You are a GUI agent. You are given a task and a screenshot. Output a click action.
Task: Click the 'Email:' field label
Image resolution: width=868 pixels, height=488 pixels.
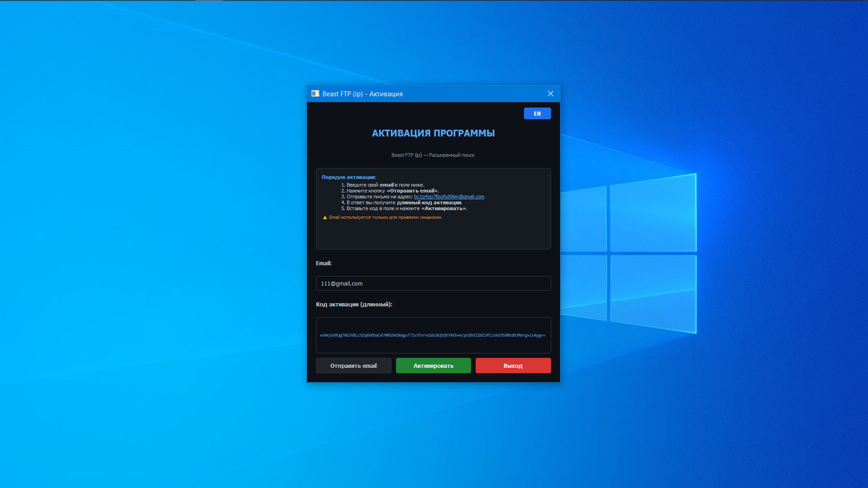(324, 263)
